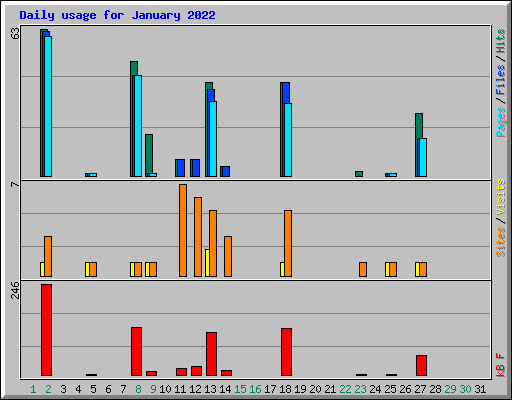The height and width of the screenshot is (400, 512).
Task: Click day label "26" on the x-axis
Action: tap(405, 389)
